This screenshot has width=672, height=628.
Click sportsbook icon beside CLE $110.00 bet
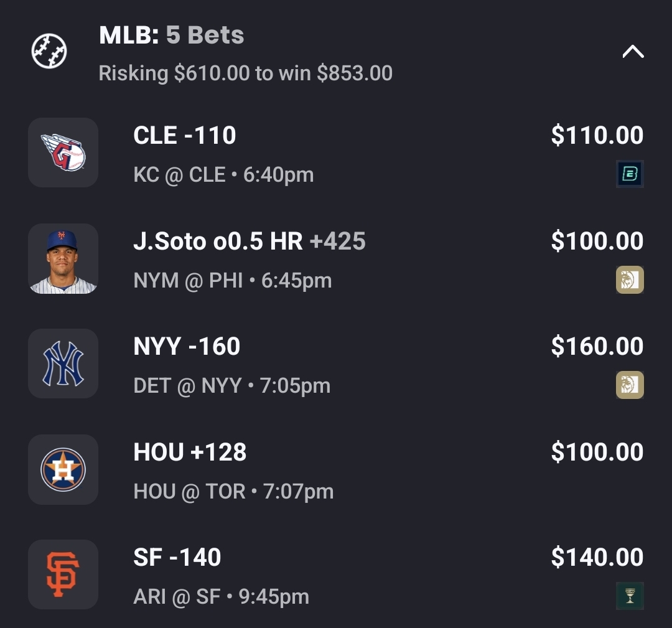pos(629,174)
